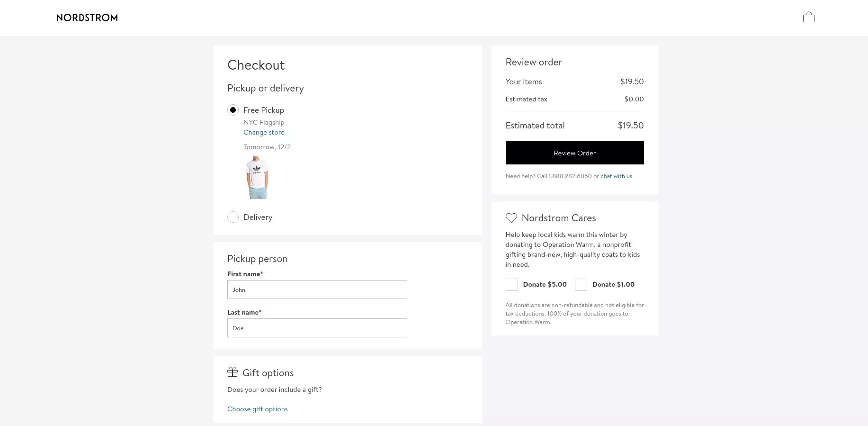Check the Donate $5.00 checkbox
This screenshot has width=868, height=426.
tap(511, 285)
